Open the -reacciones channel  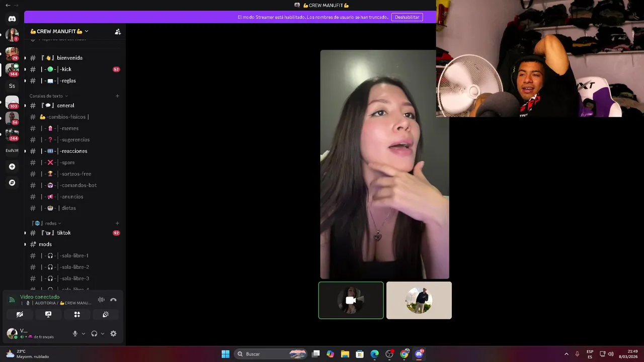coord(74,151)
